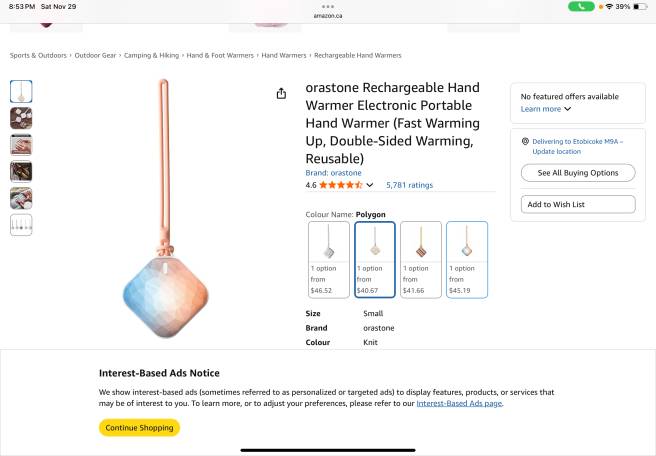
Task: Open the Interest-Based Ads page link
Action: pos(459,403)
